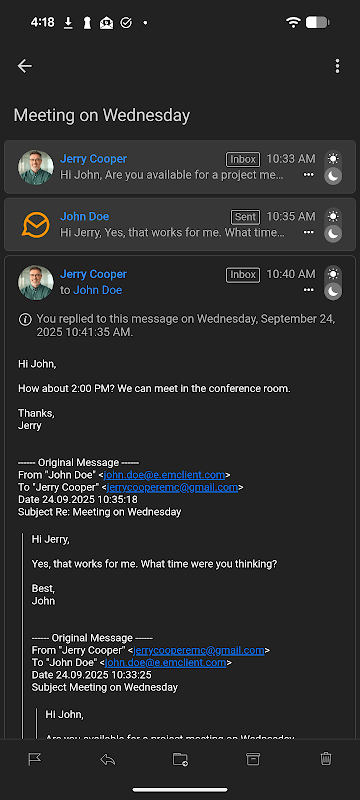Move the message with the folder icon
Viewport: 360px width, 800px height.
180,759
